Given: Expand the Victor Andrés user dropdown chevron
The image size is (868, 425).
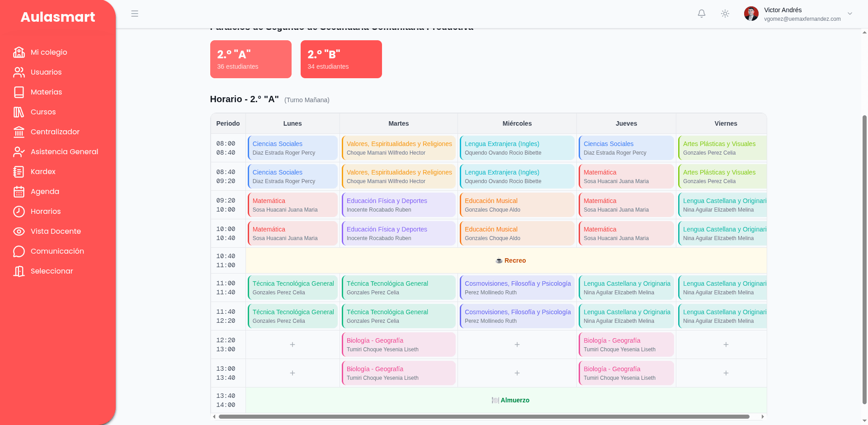Looking at the screenshot, I should 850,14.
